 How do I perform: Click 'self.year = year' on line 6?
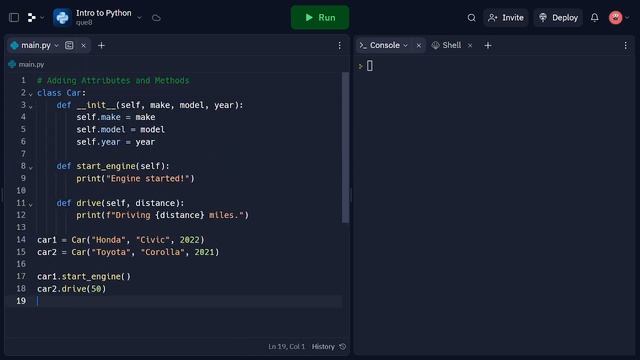pyautogui.click(x=116, y=142)
